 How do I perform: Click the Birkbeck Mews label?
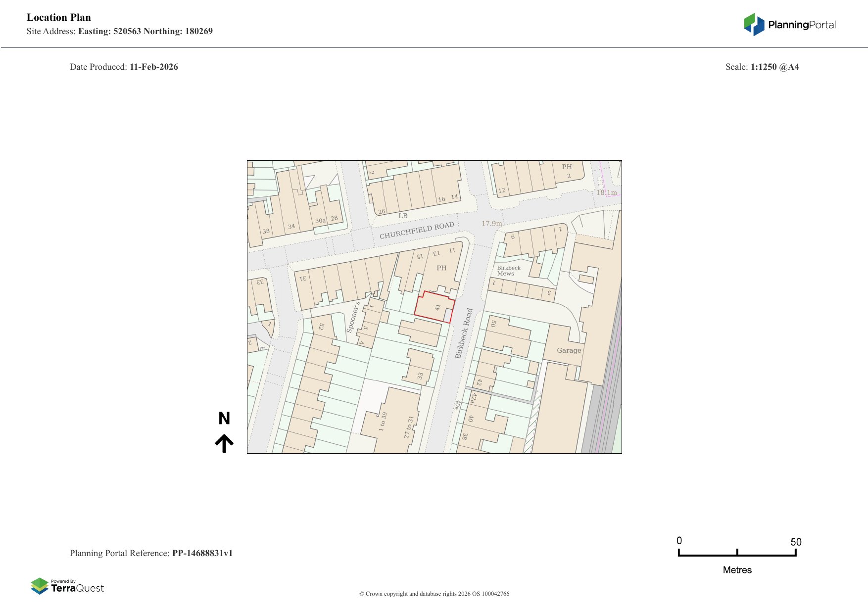pos(508,271)
